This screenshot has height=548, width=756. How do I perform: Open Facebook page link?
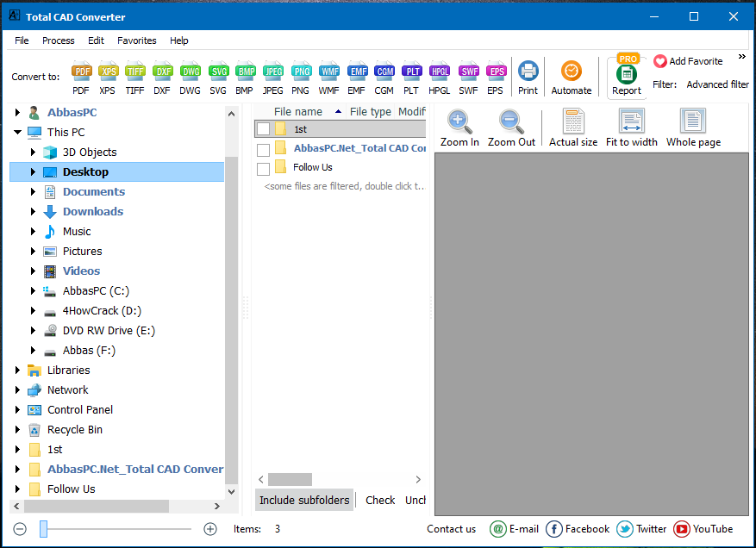tap(578, 529)
